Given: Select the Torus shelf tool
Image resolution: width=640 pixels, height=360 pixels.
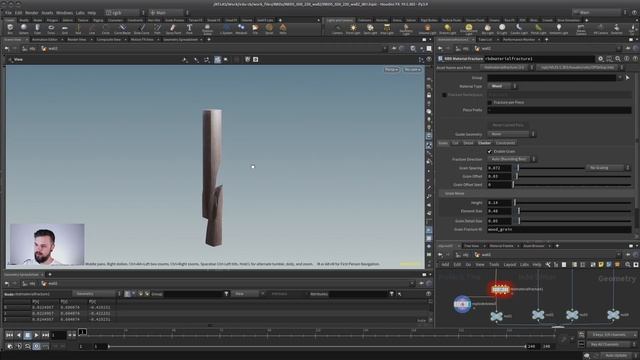Looking at the screenshot, I should tap(51, 29).
